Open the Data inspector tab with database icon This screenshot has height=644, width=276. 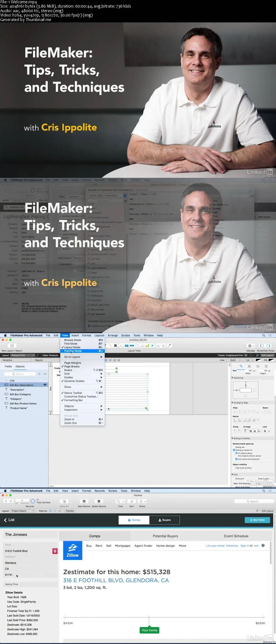click(x=266, y=366)
